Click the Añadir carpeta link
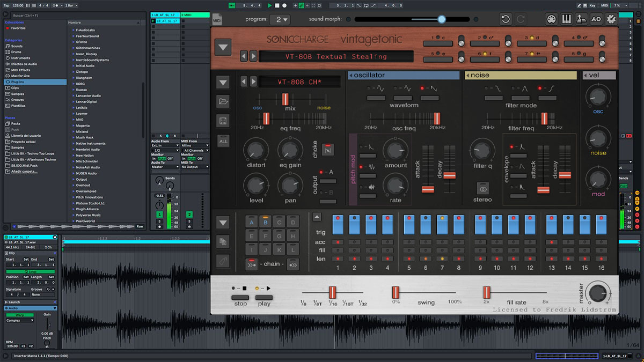The height and width of the screenshot is (362, 644). pyautogui.click(x=25, y=171)
